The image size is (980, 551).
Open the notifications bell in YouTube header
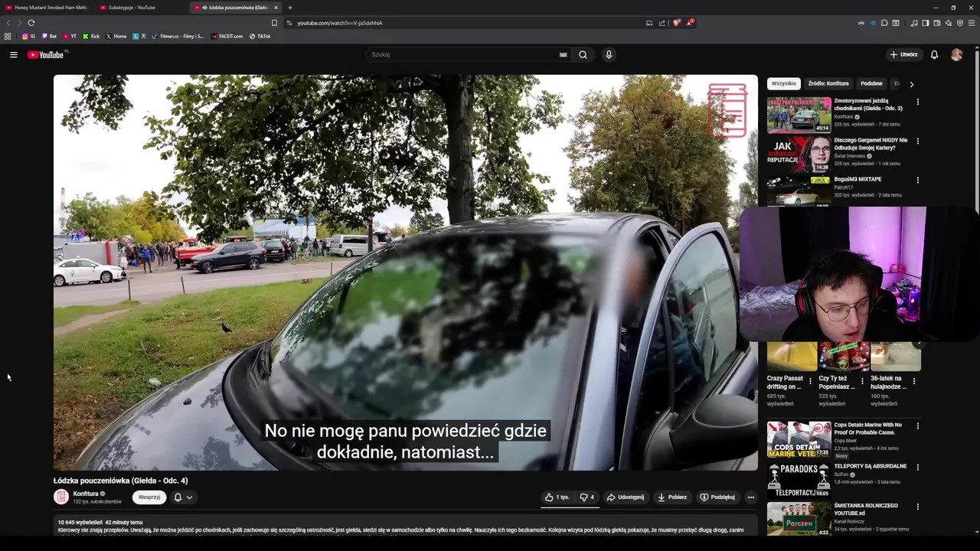coord(934,55)
